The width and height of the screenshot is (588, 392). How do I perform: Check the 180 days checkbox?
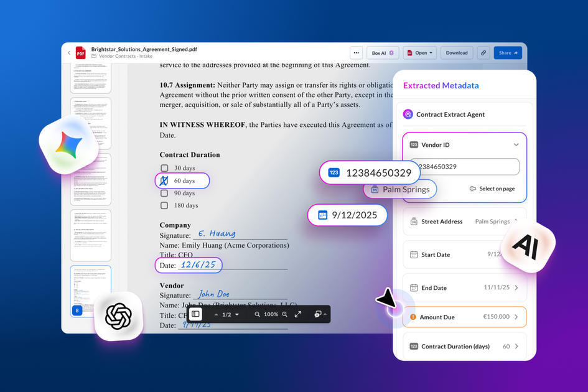(x=164, y=205)
